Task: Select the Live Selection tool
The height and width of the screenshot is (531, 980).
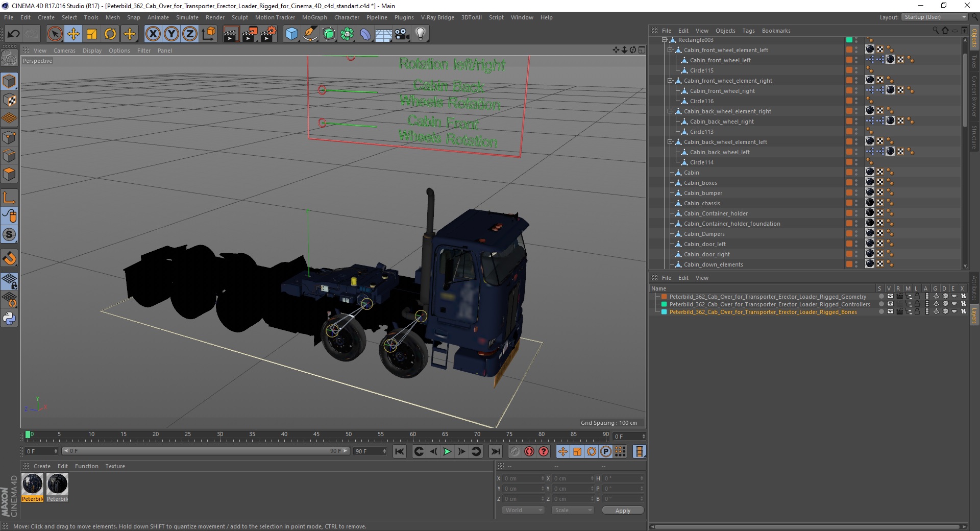Action: coord(55,34)
